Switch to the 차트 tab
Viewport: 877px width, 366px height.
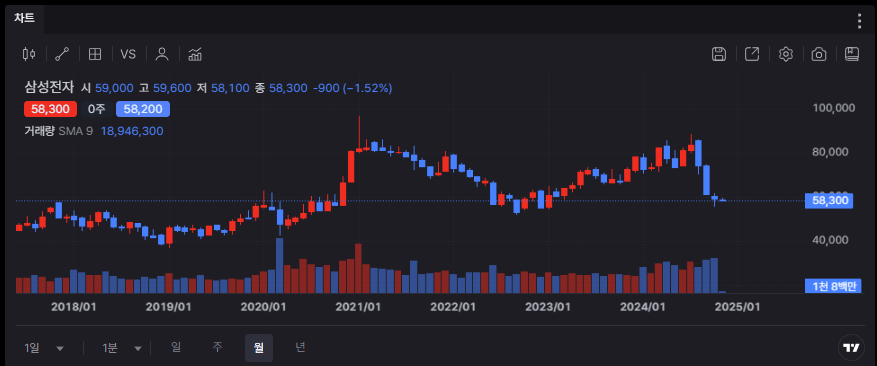25,18
